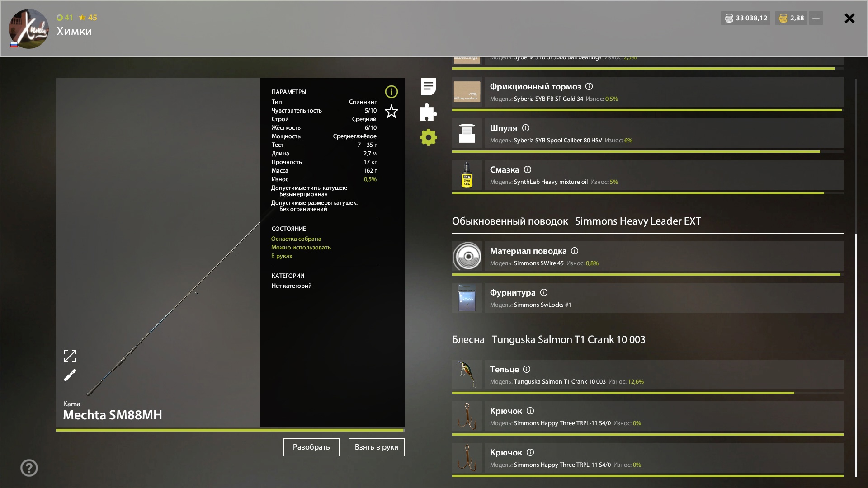The image size is (868, 488).
Task: Click Блесна Tunguska Salmon section heading
Action: [548, 339]
